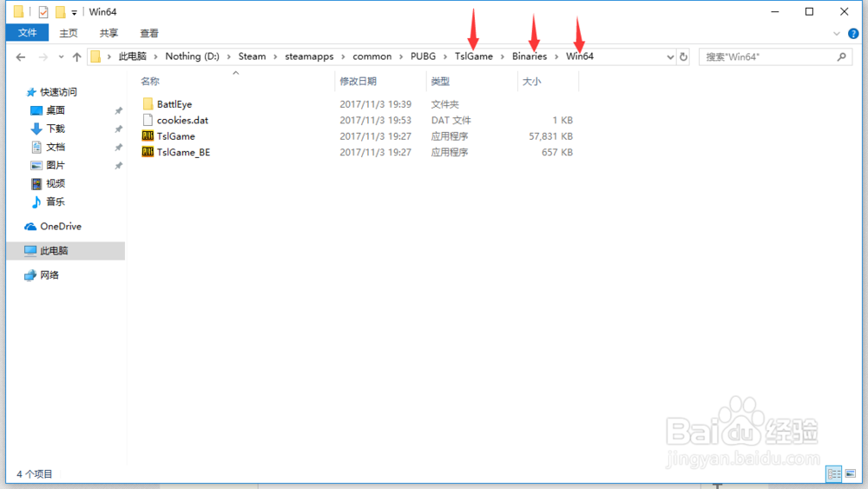Select common breadcrumb segment
This screenshot has height=489, width=868.
(x=372, y=56)
